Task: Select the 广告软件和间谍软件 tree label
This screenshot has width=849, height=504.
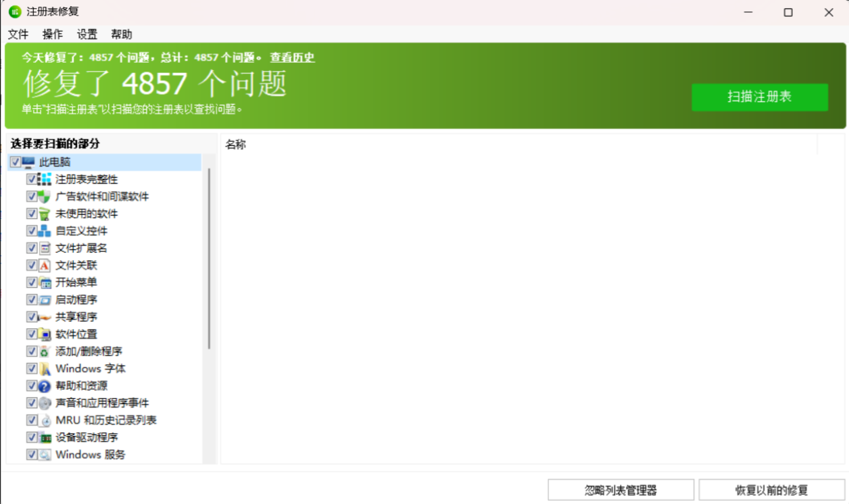Action: pyautogui.click(x=102, y=197)
